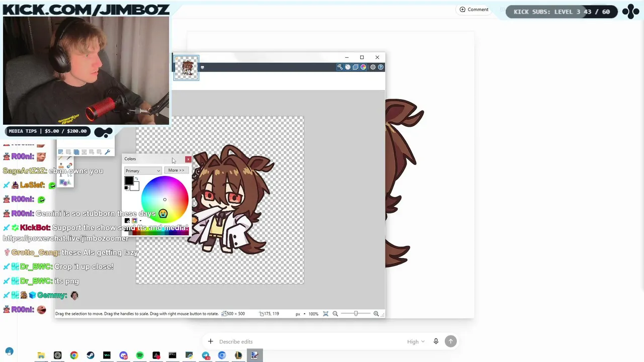Toggle the History window clock icon

(348, 67)
